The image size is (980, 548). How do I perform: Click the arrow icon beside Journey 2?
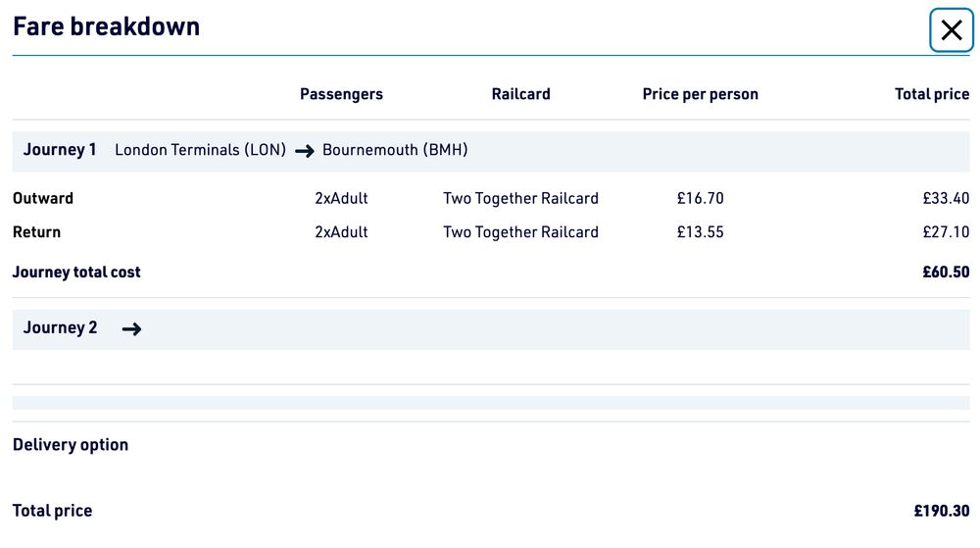(131, 329)
